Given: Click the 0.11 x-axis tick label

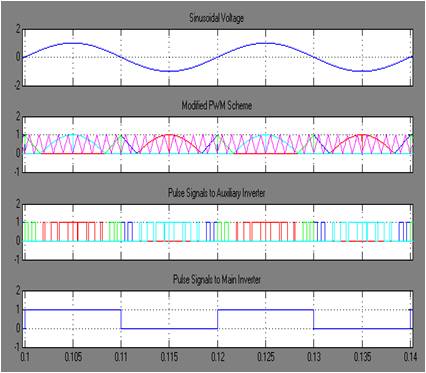Looking at the screenshot, I should tap(121, 357).
